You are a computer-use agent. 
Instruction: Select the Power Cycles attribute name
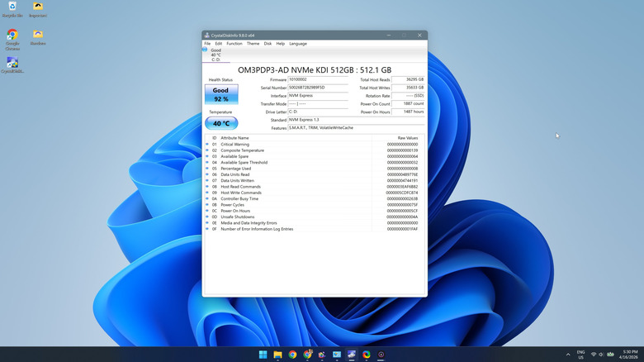(x=233, y=205)
